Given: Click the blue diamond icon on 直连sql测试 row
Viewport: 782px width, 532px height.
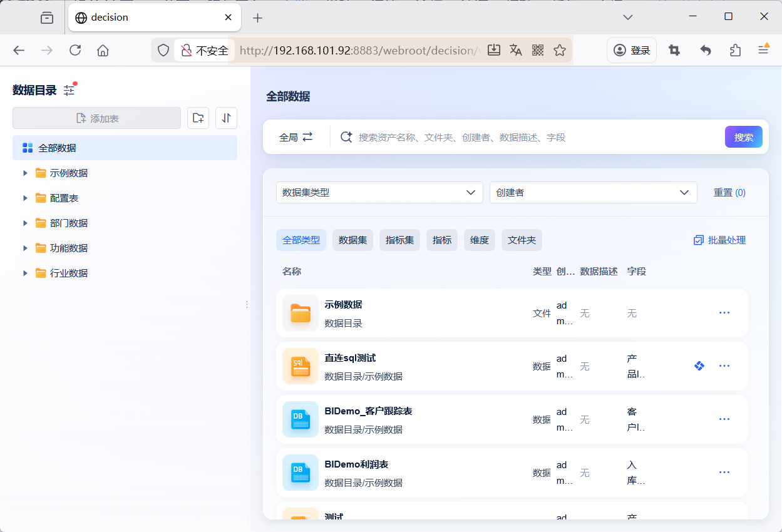Looking at the screenshot, I should click(699, 366).
